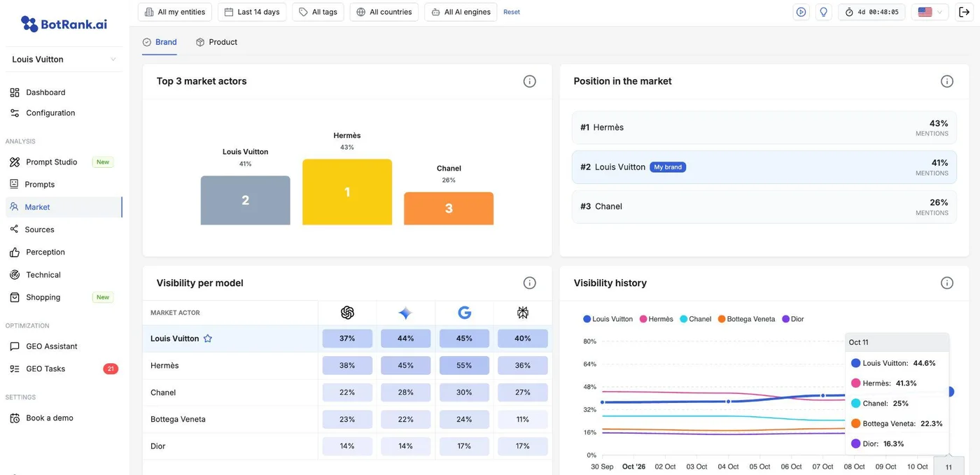980x475 pixels.
Task: Click the yellow Hermès podium bar
Action: tap(347, 192)
